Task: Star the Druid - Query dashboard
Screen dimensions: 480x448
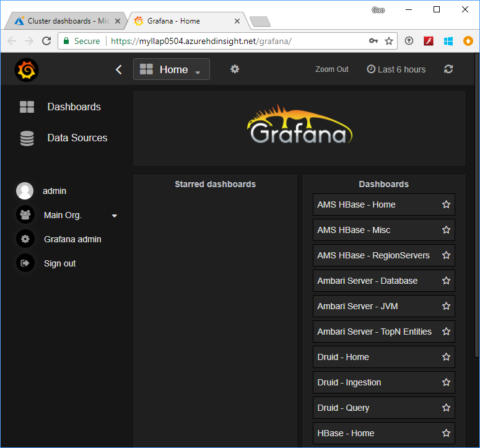Action: point(447,408)
